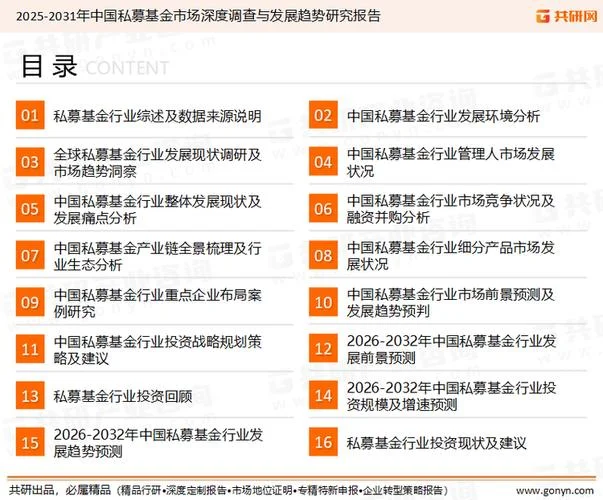Viewport: 603px width, 500px height.
Task: Select the orange 01 chapter badge
Action: click(30, 115)
